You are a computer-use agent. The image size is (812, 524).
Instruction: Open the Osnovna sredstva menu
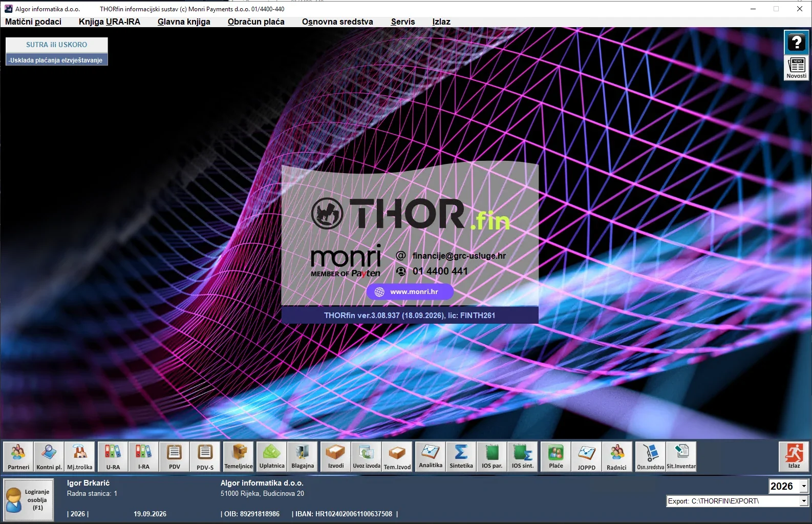(x=337, y=22)
